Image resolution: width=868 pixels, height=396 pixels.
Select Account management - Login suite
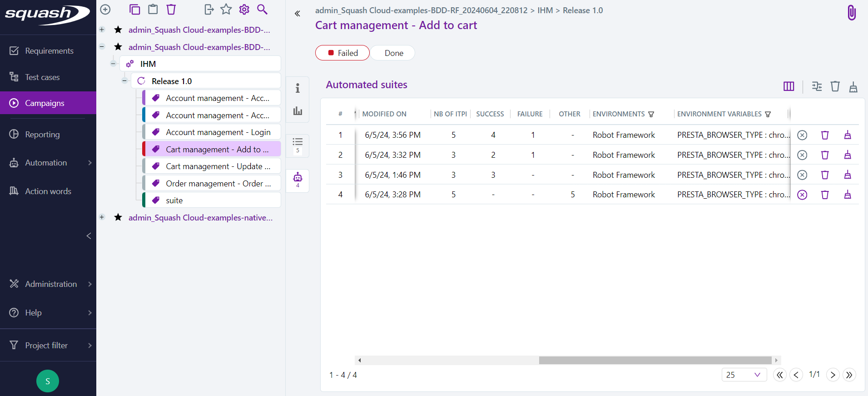click(218, 132)
